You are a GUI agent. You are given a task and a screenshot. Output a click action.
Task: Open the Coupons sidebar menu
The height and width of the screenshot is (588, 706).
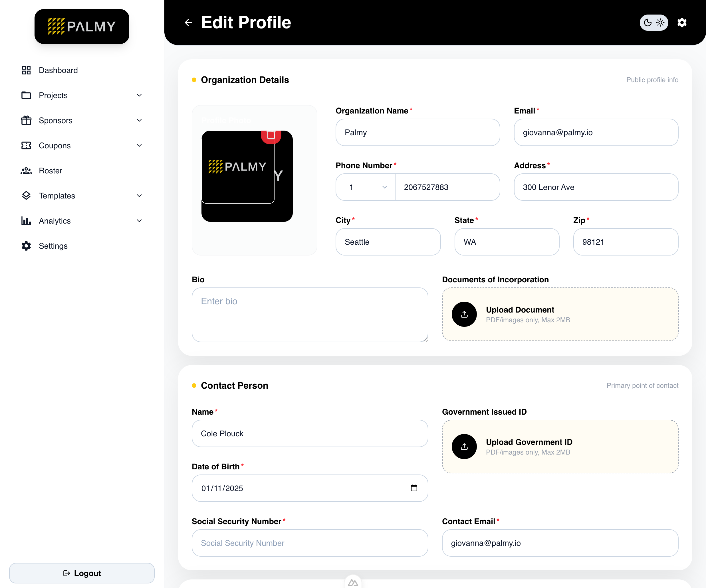(x=55, y=145)
